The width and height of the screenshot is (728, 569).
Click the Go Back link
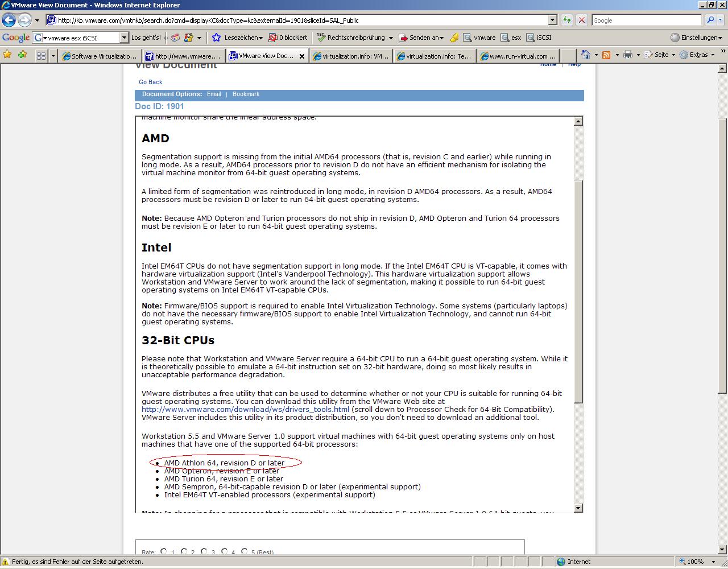pos(150,82)
